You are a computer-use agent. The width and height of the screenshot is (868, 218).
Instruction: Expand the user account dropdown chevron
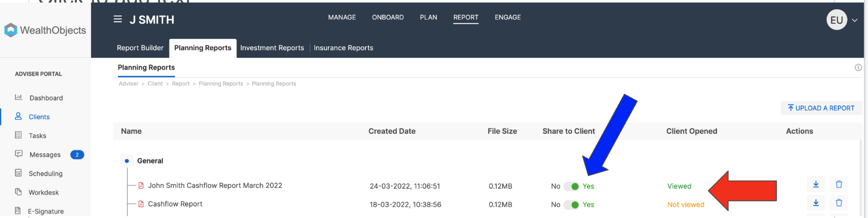click(854, 20)
